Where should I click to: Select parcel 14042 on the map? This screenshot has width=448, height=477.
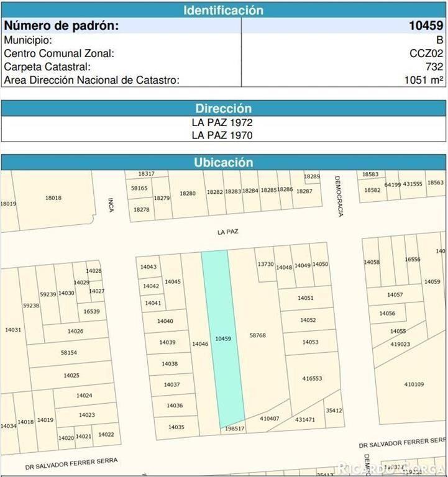[151, 286]
